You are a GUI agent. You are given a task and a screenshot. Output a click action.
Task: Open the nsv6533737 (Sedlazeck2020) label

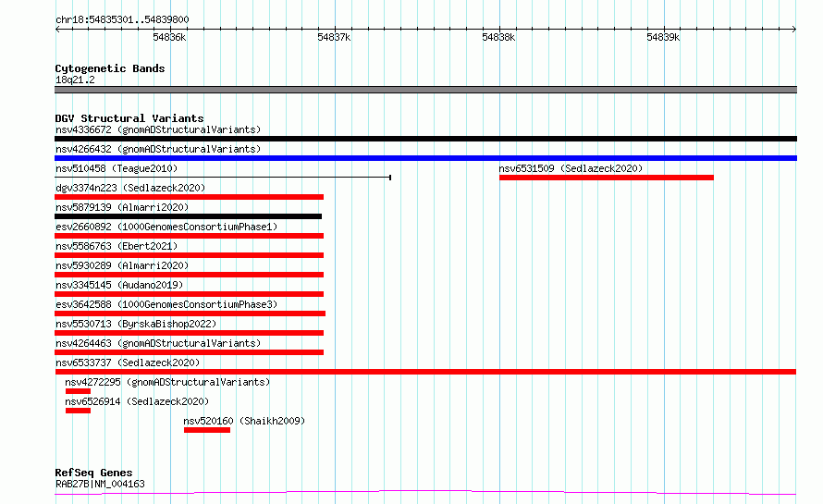pos(128,363)
